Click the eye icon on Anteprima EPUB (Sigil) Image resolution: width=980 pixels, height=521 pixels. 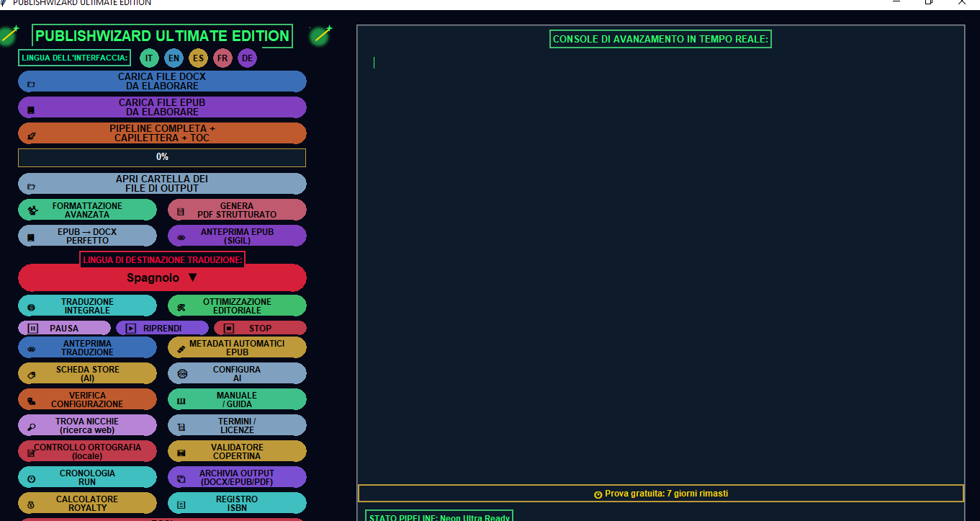181,238
